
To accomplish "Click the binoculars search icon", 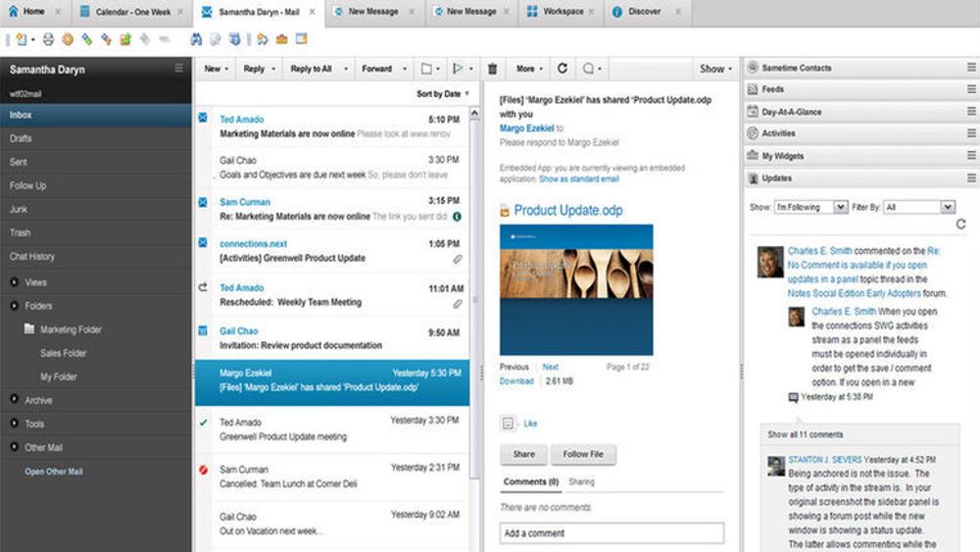I will (x=196, y=39).
